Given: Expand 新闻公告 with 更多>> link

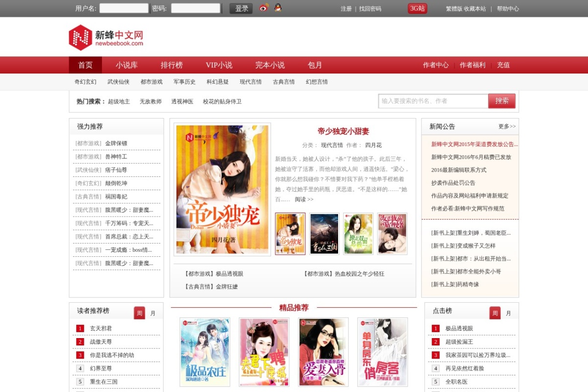Looking at the screenshot, I should coord(507,126).
